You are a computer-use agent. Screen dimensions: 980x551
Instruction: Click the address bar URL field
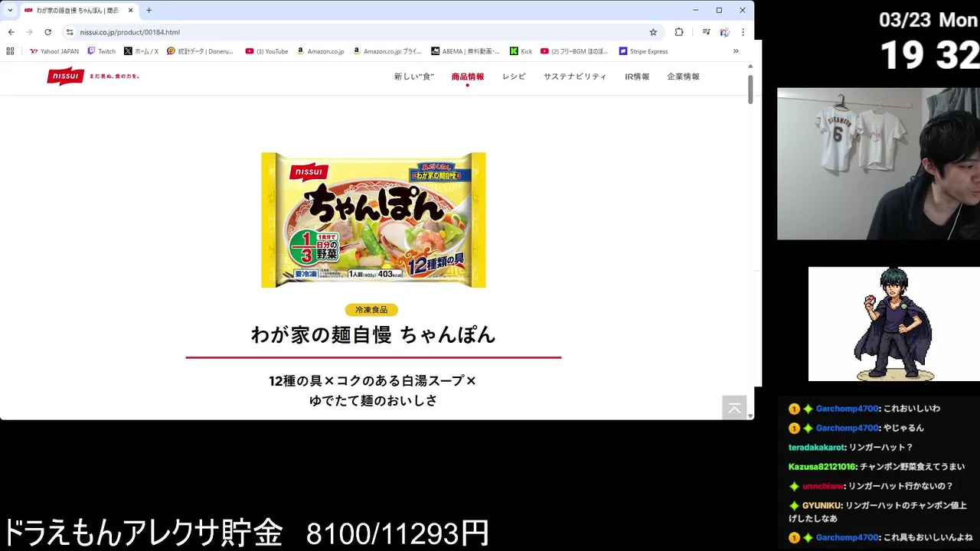tap(360, 32)
